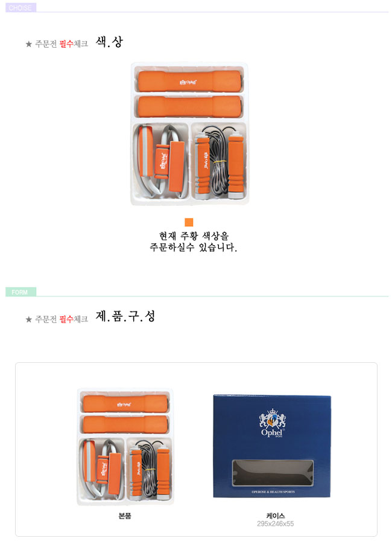Click the top orange dumbbell with Ophel logo

point(189,81)
